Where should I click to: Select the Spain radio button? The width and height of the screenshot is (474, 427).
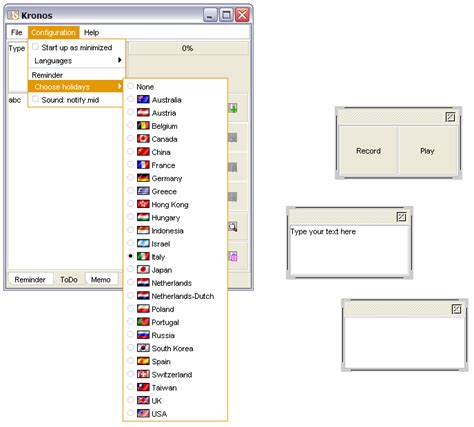130,361
